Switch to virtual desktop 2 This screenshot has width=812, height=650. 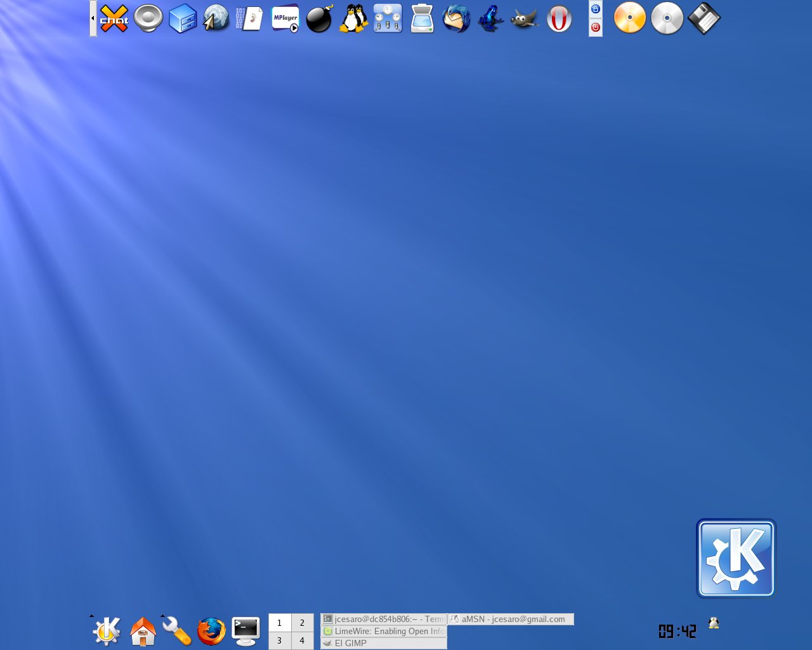(x=303, y=623)
